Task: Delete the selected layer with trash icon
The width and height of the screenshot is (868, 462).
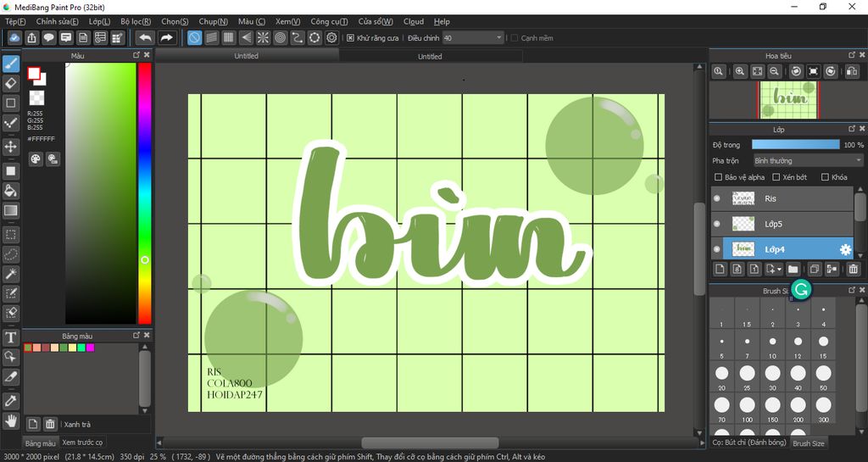Action: coord(853,269)
